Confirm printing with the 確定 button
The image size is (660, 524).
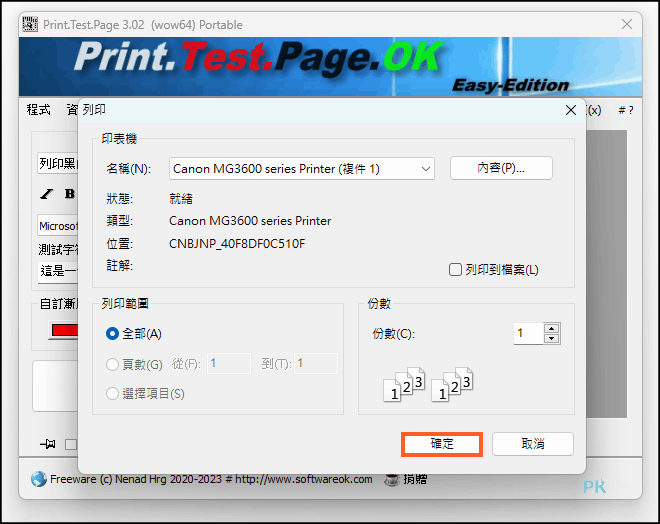click(x=442, y=444)
